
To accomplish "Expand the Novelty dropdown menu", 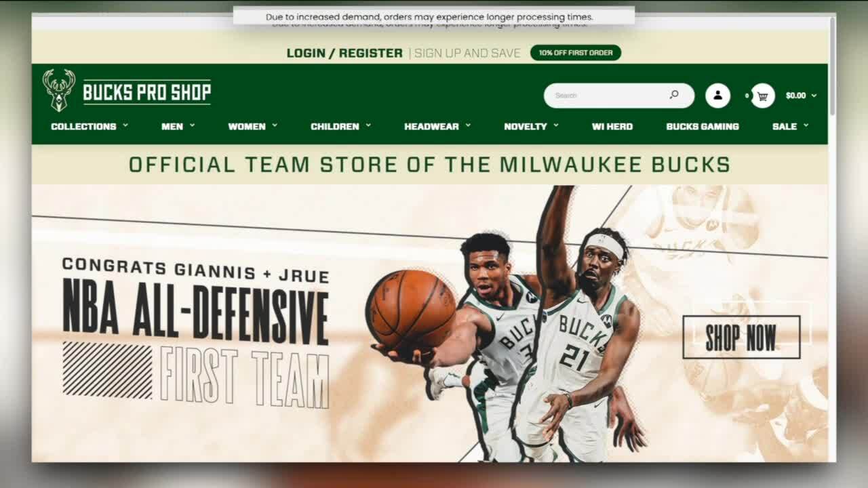I will click(x=531, y=126).
